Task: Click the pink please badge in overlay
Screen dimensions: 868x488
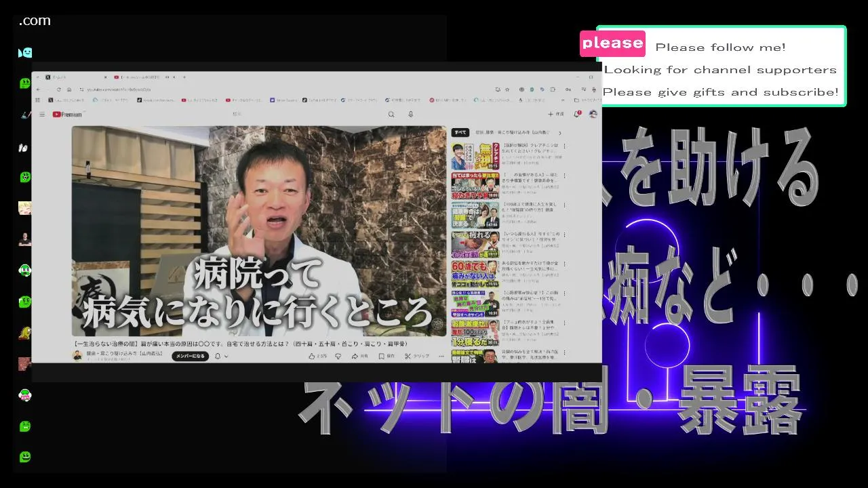Action: click(x=612, y=43)
